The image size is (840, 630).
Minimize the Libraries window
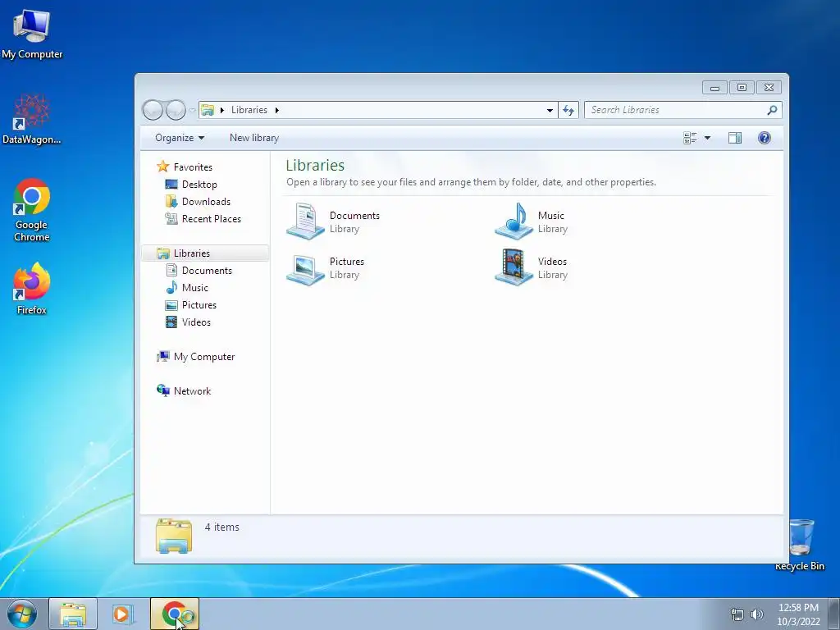click(x=714, y=87)
